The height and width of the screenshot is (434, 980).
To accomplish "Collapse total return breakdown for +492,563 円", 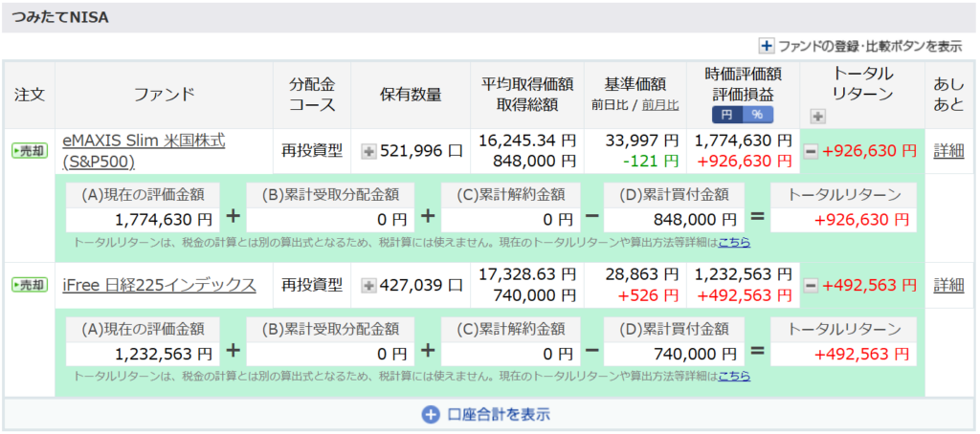I will coord(810,286).
